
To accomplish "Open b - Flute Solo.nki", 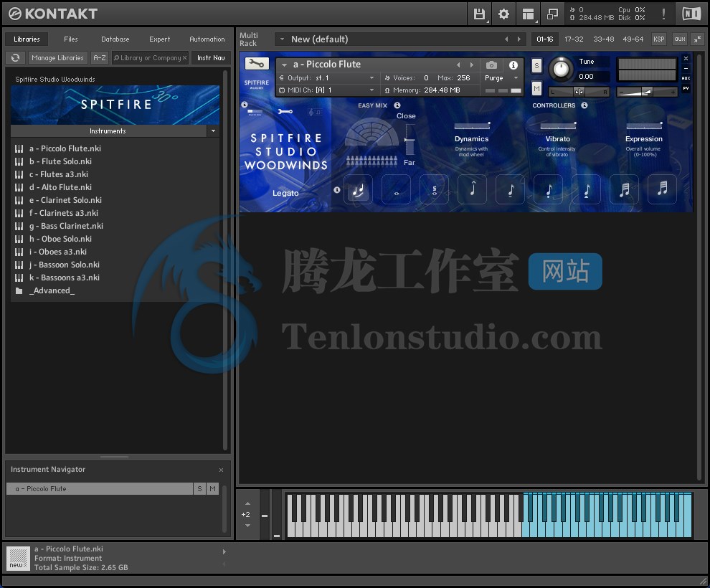I will point(60,161).
